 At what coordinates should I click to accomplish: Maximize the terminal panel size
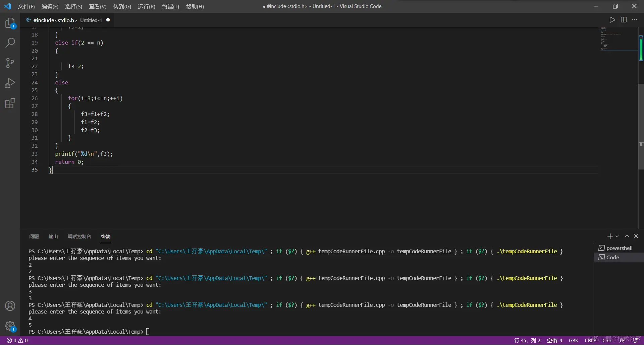[627, 236]
